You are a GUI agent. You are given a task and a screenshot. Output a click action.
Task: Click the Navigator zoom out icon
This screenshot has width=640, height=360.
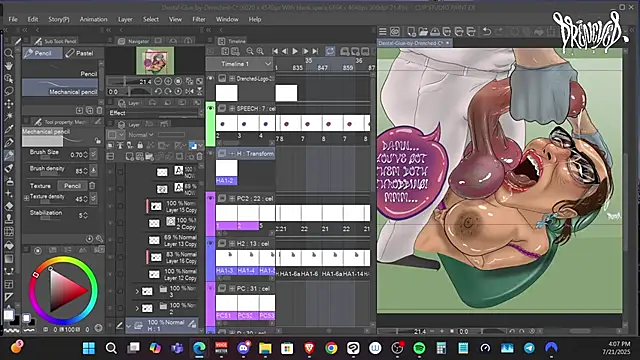(x=158, y=81)
